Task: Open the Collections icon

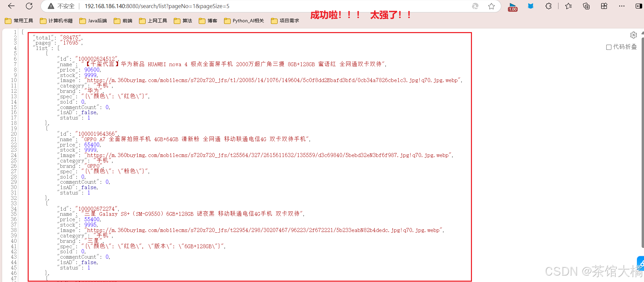Action: click(586, 6)
